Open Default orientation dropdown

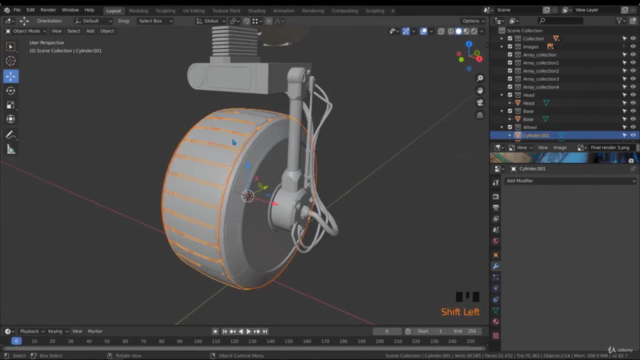[93, 21]
